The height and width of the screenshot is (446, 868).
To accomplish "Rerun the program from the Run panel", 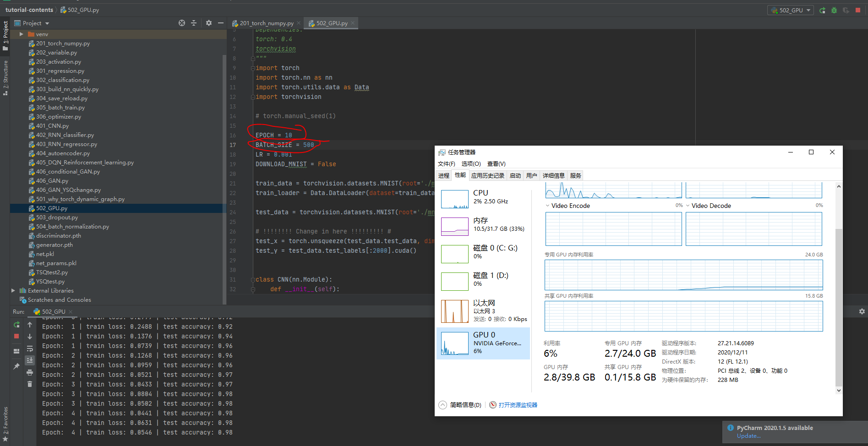I will point(16,325).
